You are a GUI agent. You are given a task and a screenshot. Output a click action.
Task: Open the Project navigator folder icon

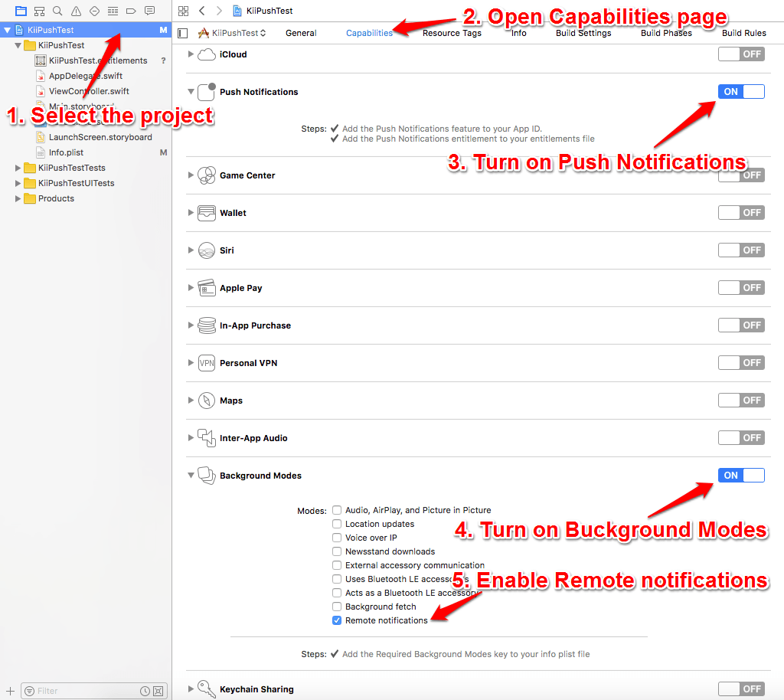[21, 11]
